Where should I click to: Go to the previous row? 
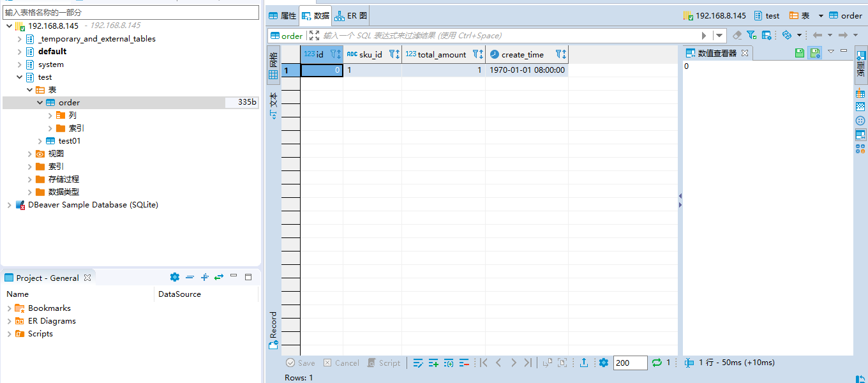[498, 363]
